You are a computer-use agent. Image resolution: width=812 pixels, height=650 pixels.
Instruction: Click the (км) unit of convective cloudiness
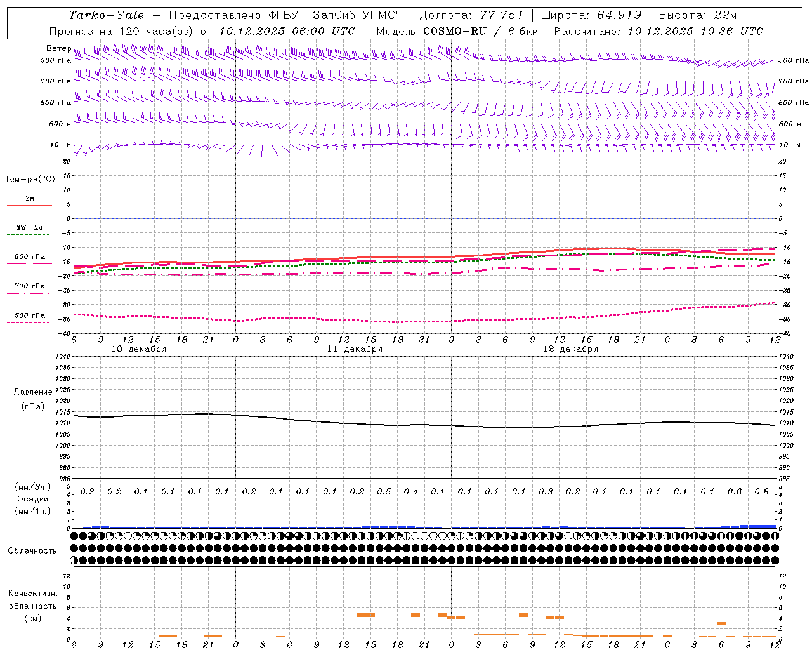[32, 618]
